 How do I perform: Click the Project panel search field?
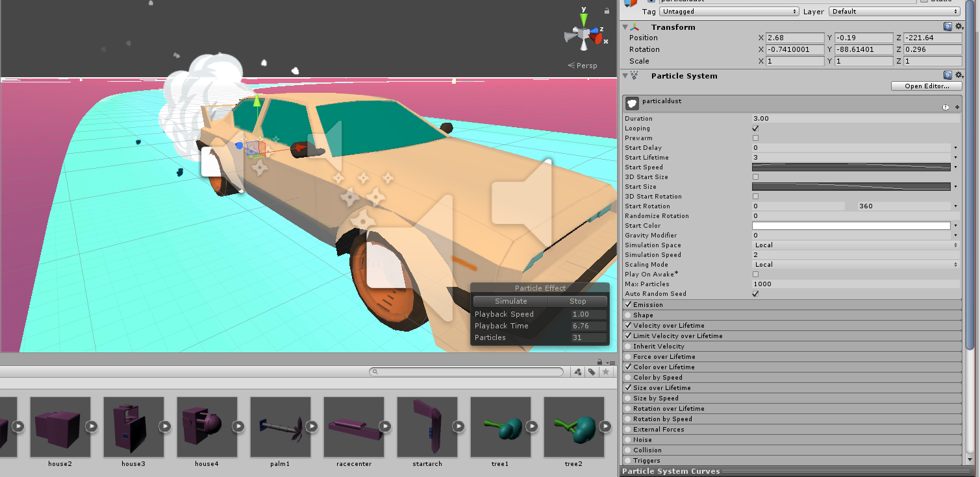point(466,372)
